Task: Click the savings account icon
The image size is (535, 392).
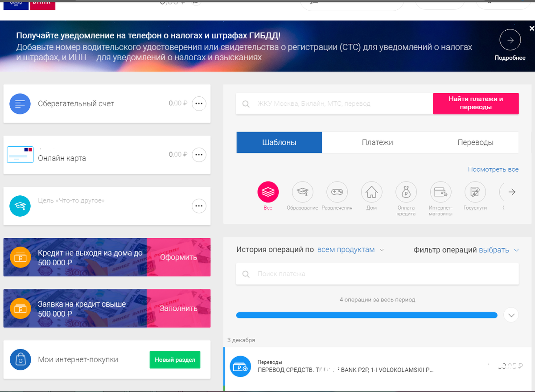Action: click(20, 104)
